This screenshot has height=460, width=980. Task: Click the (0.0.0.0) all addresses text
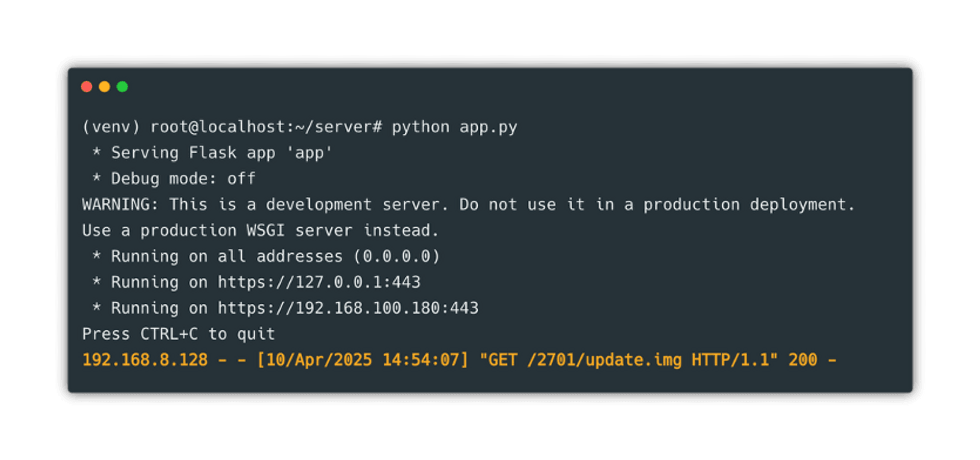pyautogui.click(x=397, y=256)
